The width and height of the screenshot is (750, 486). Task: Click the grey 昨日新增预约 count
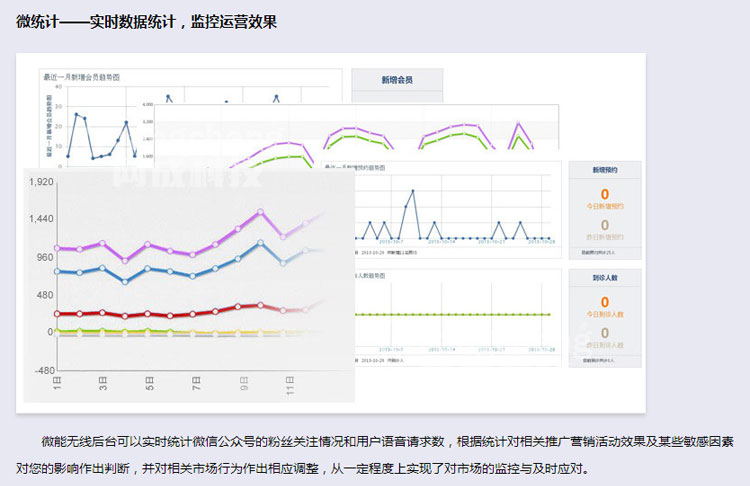tap(604, 225)
